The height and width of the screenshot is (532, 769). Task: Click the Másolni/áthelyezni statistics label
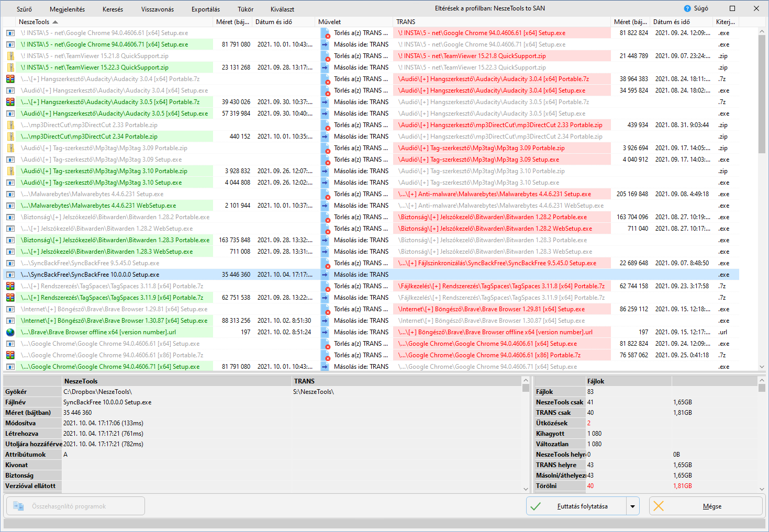(561, 476)
